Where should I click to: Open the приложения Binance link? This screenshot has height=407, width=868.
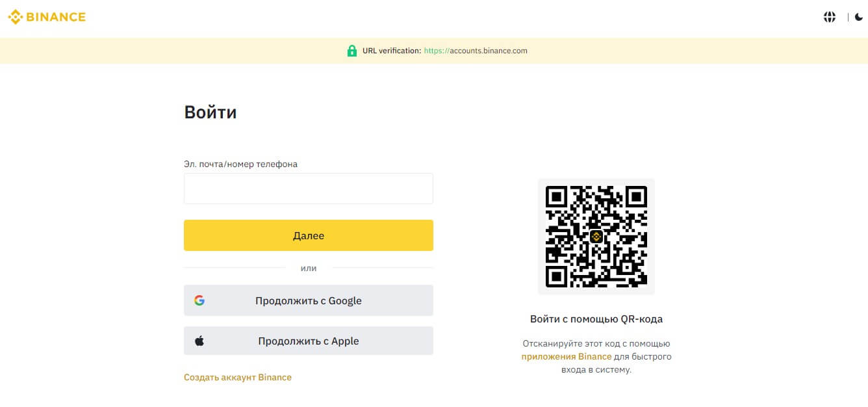click(566, 356)
